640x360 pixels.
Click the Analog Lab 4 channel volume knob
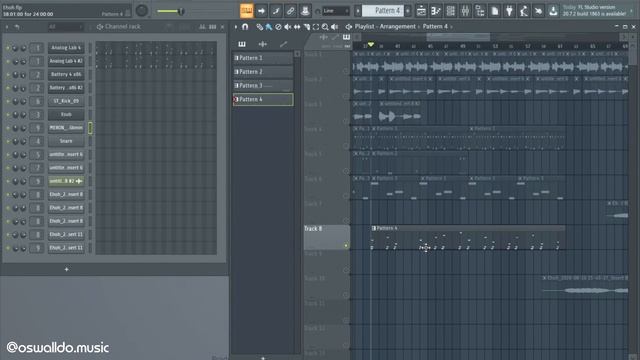click(23, 48)
